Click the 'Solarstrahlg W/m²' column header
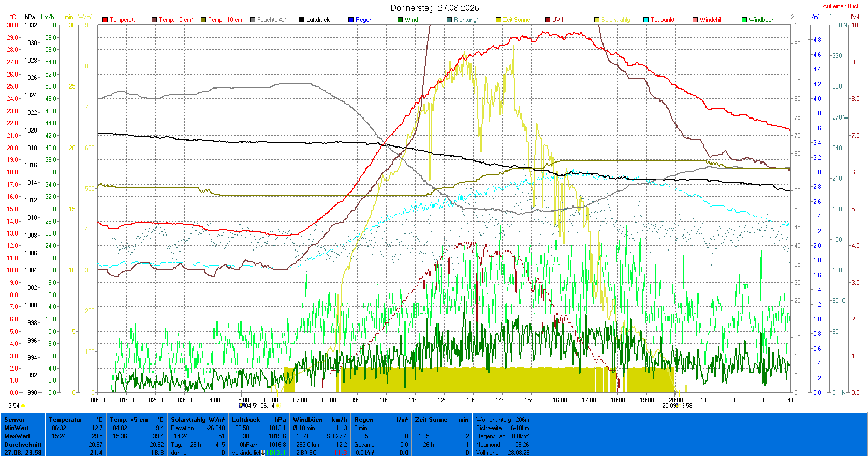The width and height of the screenshot is (868, 456). point(198,420)
